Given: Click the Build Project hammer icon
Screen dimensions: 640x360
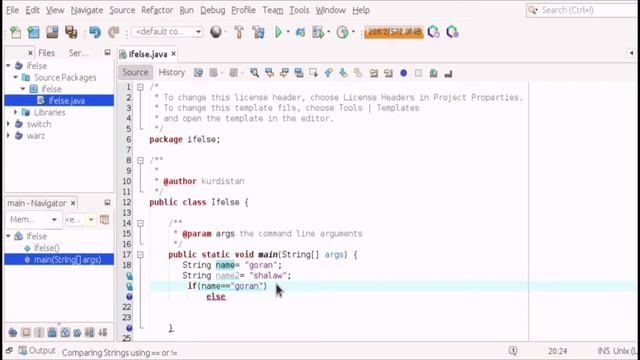Looking at the screenshot, I should tap(239, 32).
